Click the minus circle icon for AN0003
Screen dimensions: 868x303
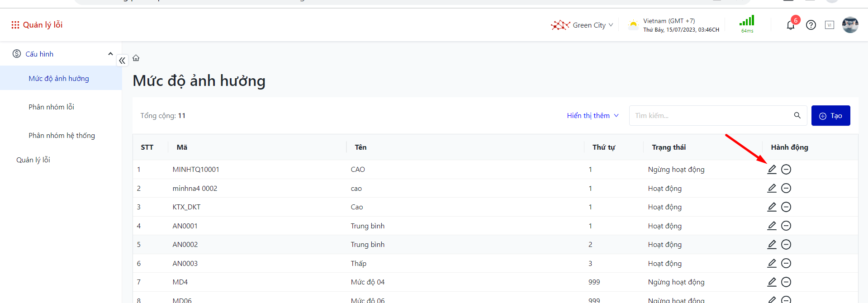(786, 263)
